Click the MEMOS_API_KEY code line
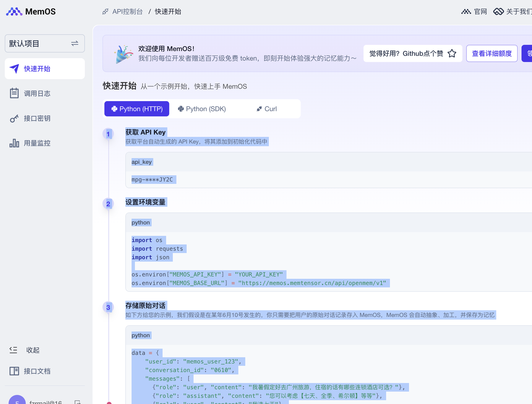The width and height of the screenshot is (532, 404). click(x=207, y=274)
